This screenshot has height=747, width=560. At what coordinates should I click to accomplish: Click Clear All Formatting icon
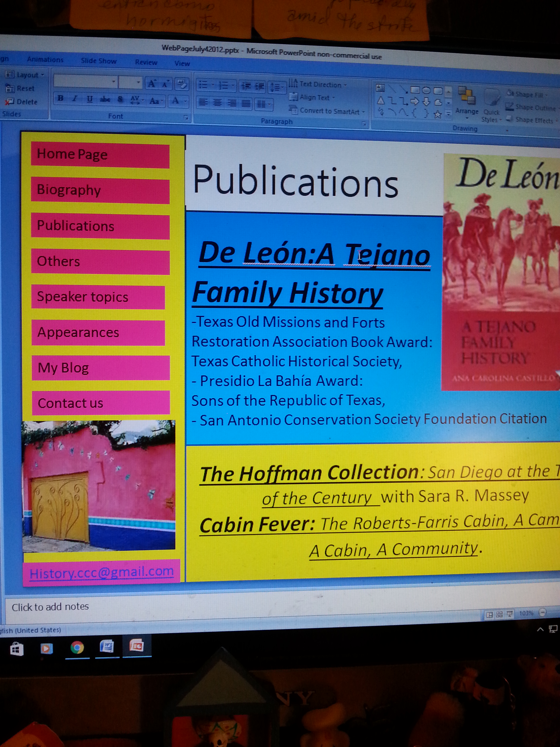click(x=182, y=84)
